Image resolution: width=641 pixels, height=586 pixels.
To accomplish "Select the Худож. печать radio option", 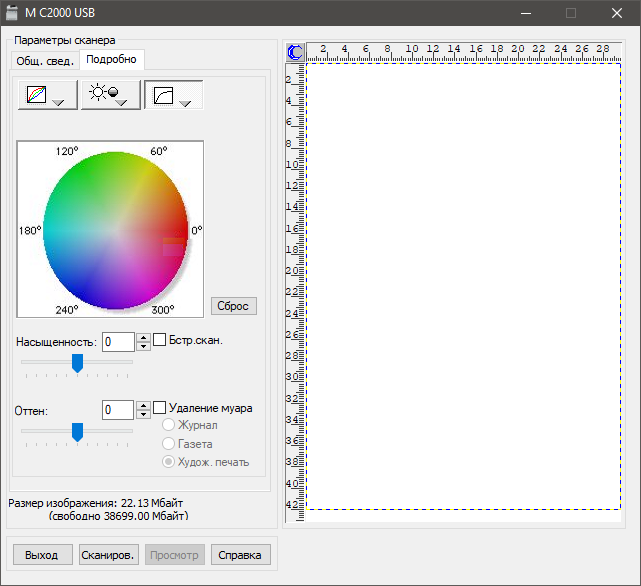I will (168, 462).
